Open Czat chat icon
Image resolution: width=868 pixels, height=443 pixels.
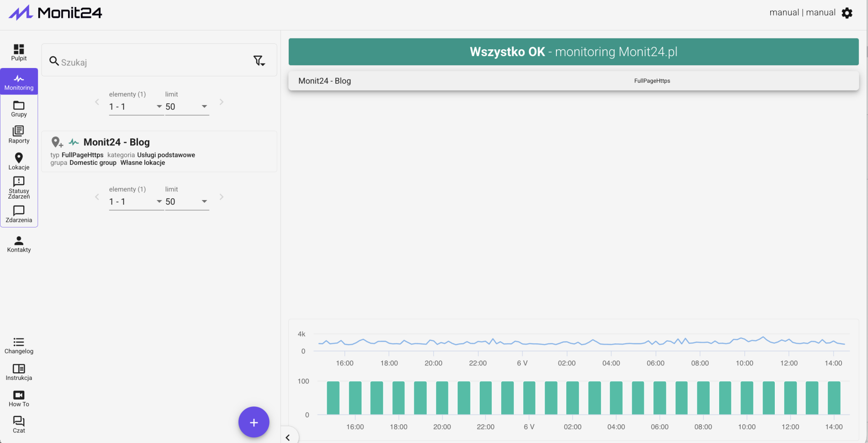[x=19, y=425]
